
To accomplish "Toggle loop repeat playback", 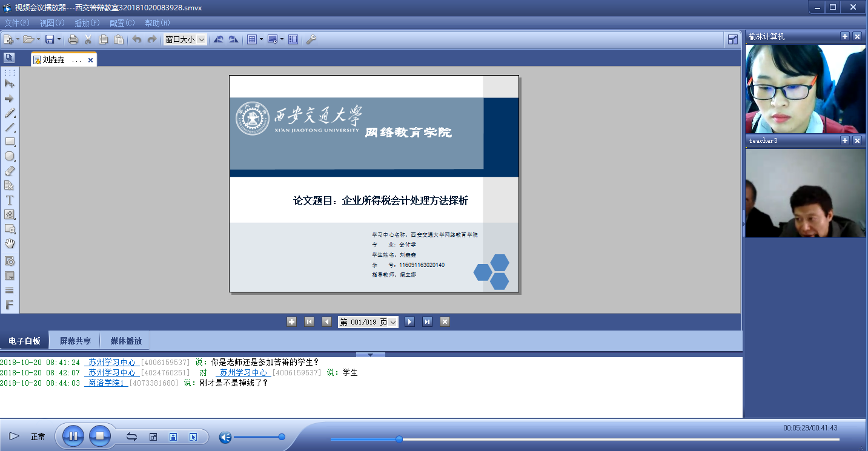I will (x=131, y=436).
